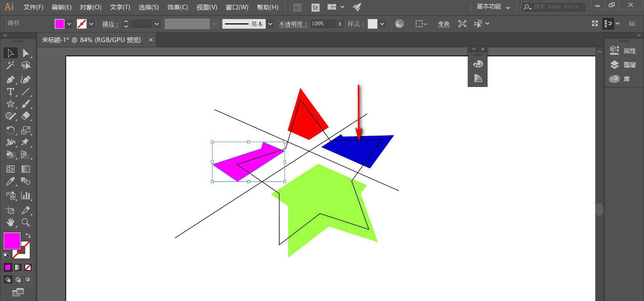Choose the Direct Selection tool

click(26, 53)
